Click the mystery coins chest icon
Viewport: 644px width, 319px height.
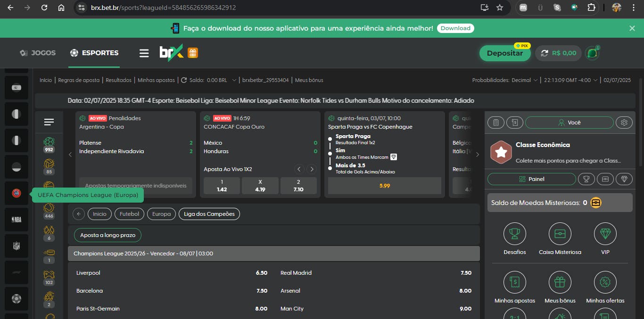pos(596,203)
